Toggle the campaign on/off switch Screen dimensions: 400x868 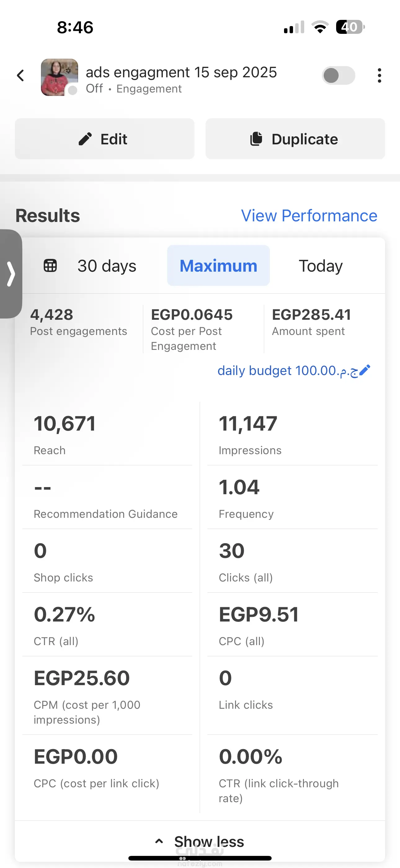point(338,75)
